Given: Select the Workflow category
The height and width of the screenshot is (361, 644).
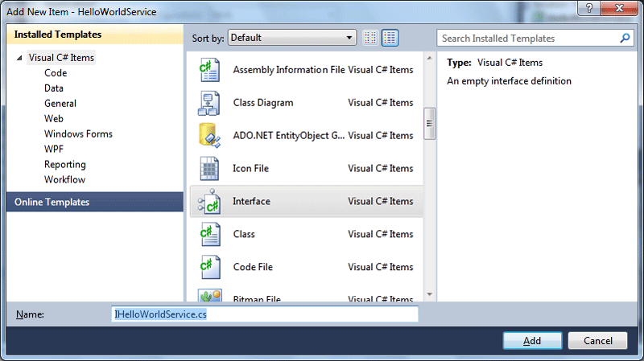Looking at the screenshot, I should pos(65,179).
